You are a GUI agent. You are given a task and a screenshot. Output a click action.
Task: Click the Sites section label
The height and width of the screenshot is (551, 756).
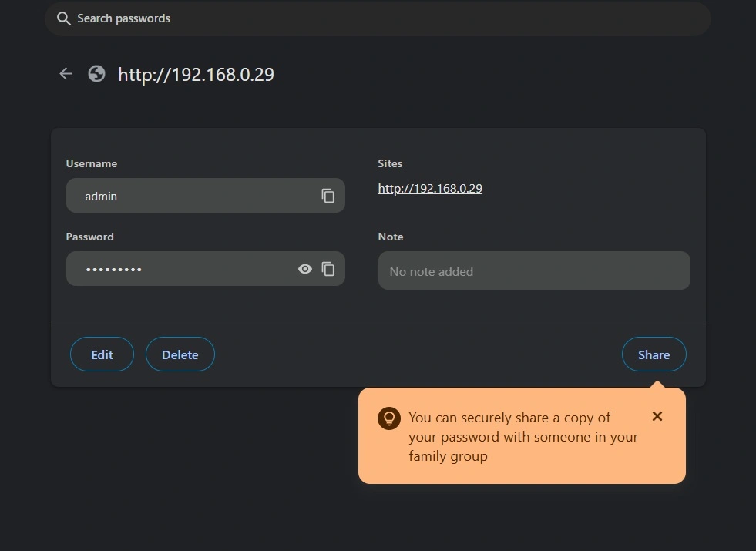(x=390, y=163)
